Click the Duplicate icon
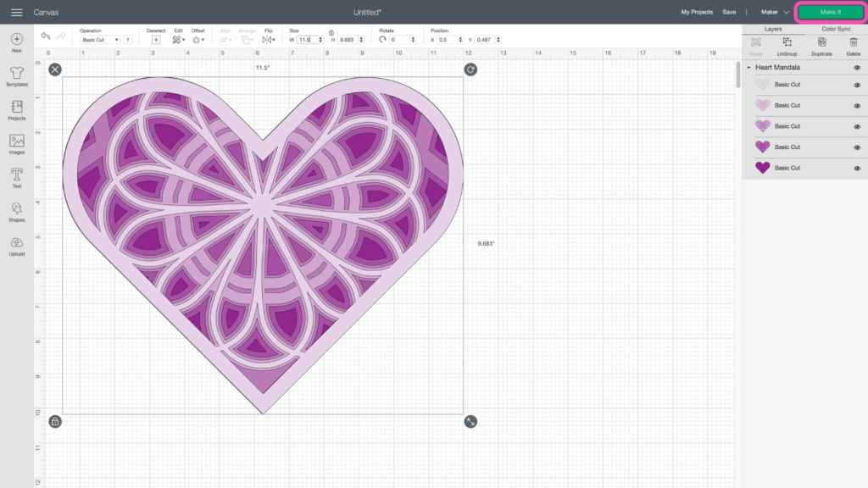 pyautogui.click(x=822, y=42)
